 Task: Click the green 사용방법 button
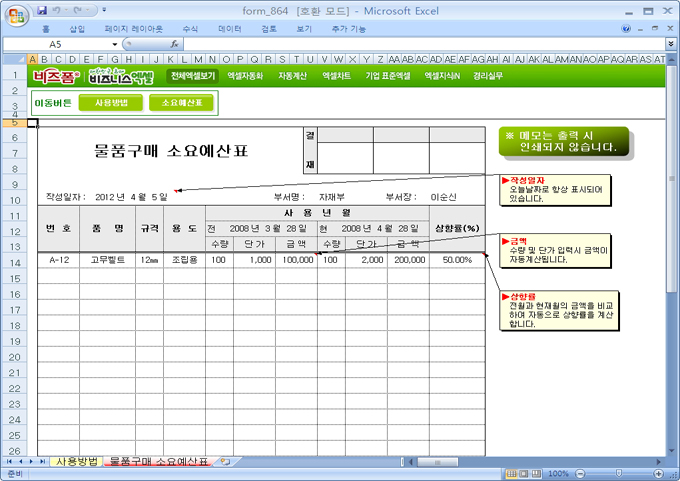(110, 102)
